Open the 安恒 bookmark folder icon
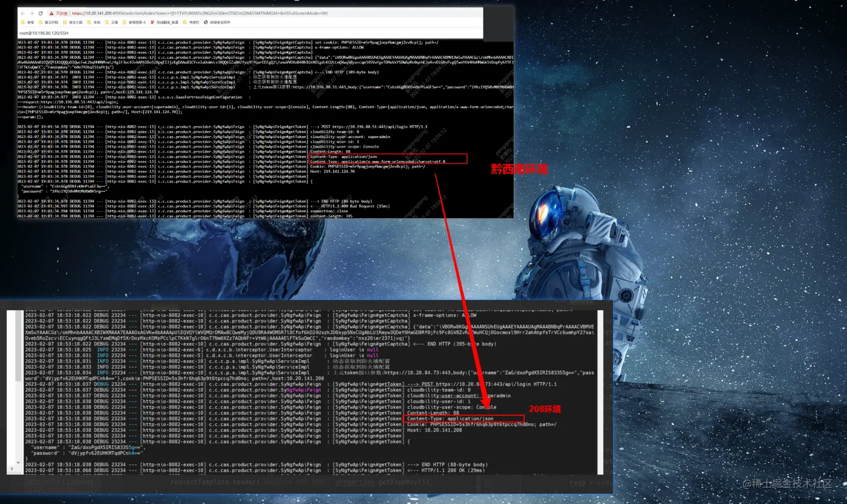This screenshot has height=504, width=847. 23,22
